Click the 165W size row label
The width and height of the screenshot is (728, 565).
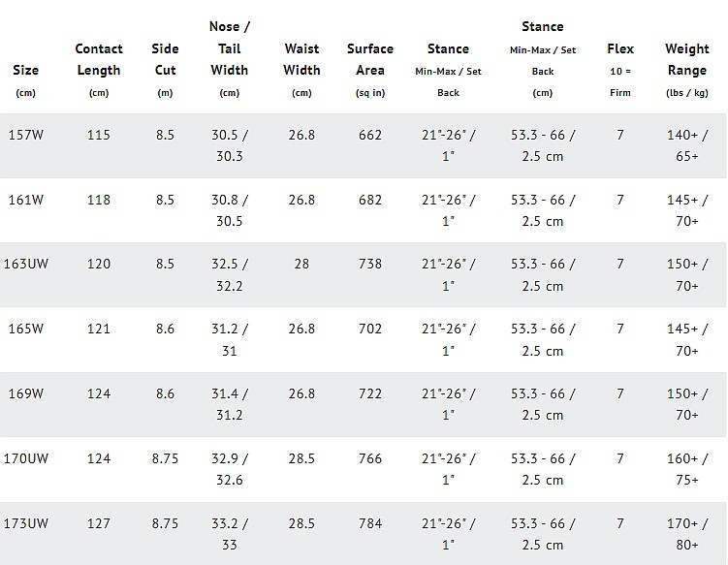tap(26, 329)
